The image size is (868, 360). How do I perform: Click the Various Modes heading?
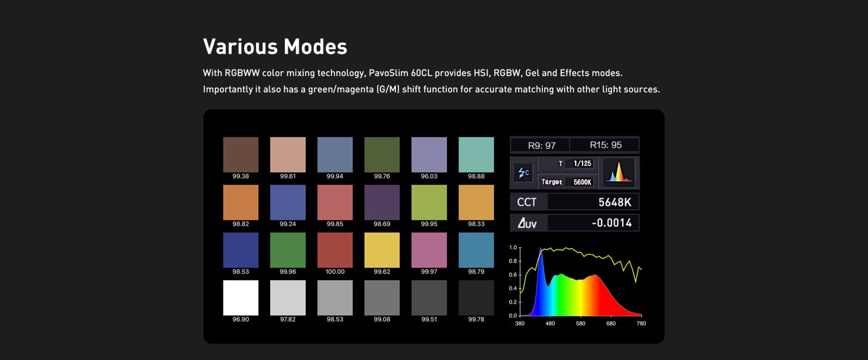(x=275, y=47)
